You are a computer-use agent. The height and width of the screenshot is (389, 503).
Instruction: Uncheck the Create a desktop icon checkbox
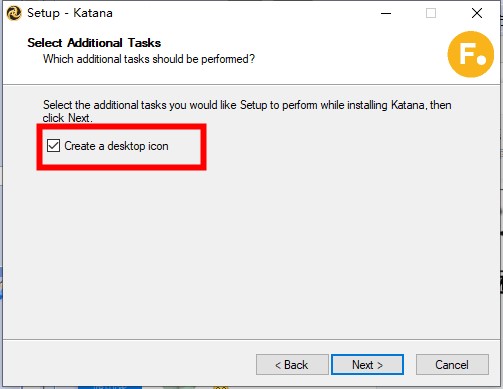click(x=53, y=146)
